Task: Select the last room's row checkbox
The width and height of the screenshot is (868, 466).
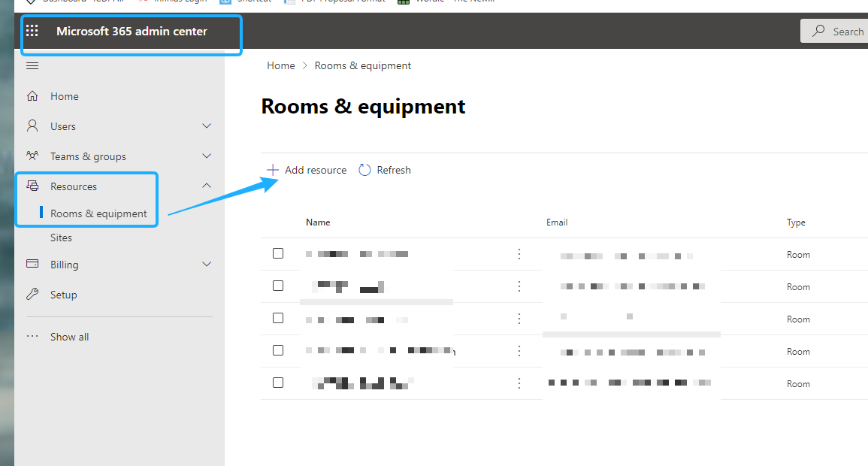Action: [278, 382]
